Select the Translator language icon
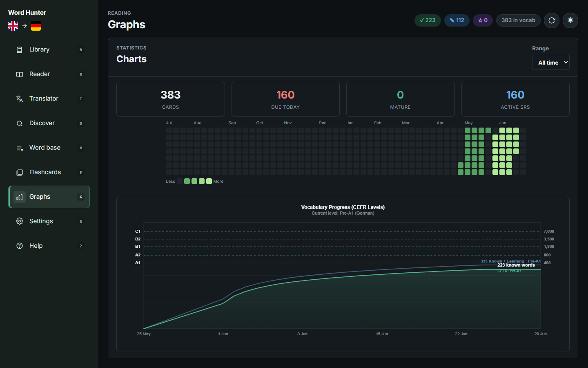Viewport: 588px width, 368px height. point(20,99)
